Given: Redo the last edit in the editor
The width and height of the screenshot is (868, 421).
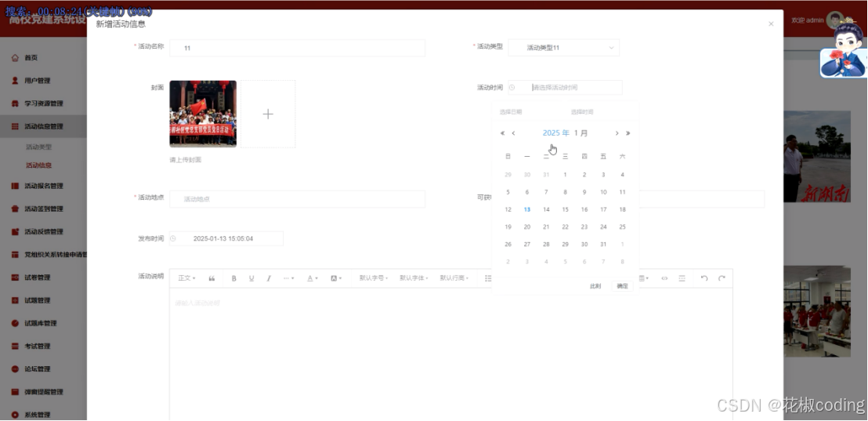Looking at the screenshot, I should 722,278.
